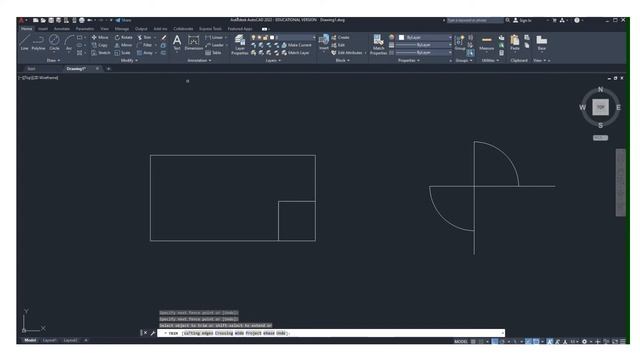Click Create block
This screenshot has width=640, height=360.
340,37
